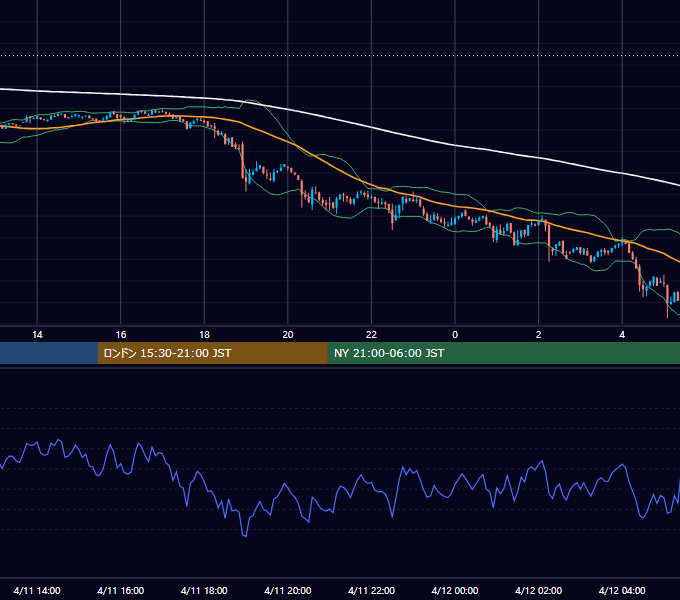Click the 22 hour axis label

(x=371, y=335)
